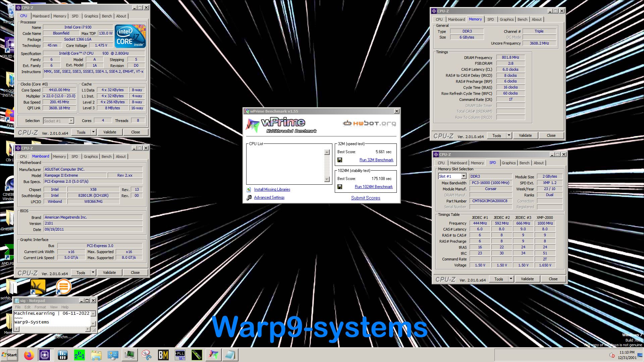Screen dimensions: 644x362
Task: Switch to SPD tab in top-left CPU-Z
Action: tap(75, 16)
